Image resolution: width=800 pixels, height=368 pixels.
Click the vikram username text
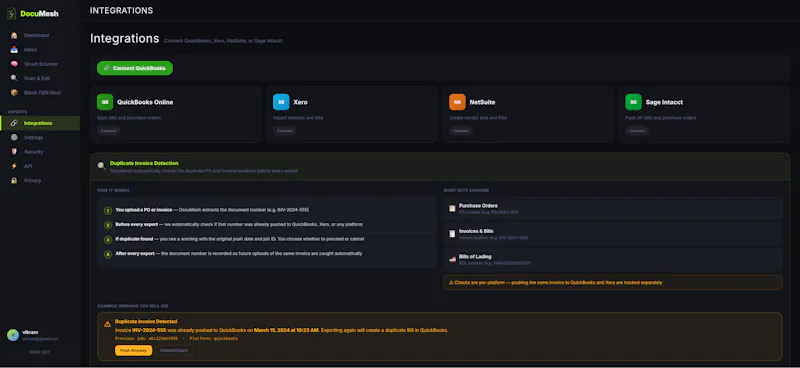[x=30, y=332]
